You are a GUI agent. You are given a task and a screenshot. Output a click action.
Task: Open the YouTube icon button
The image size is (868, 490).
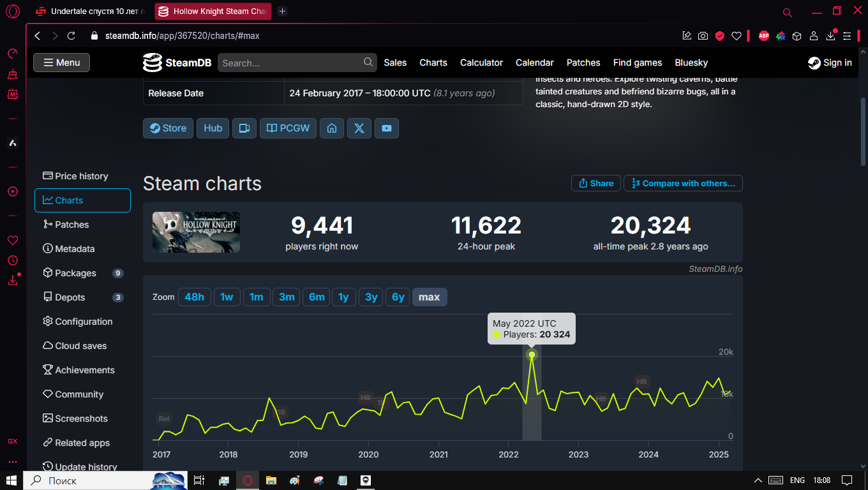[x=387, y=128]
